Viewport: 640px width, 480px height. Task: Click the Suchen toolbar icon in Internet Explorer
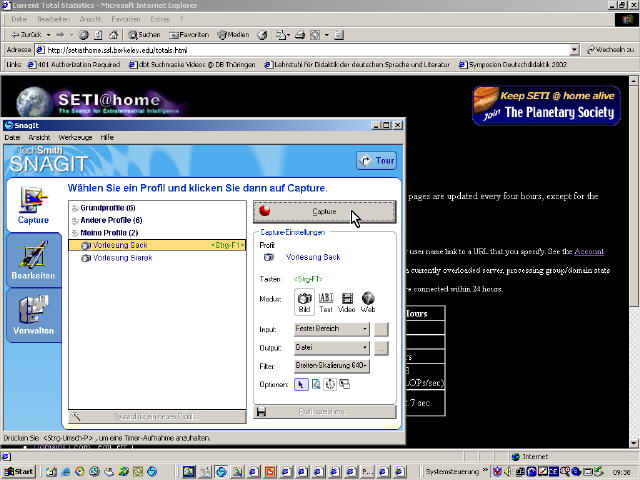pyautogui.click(x=143, y=34)
